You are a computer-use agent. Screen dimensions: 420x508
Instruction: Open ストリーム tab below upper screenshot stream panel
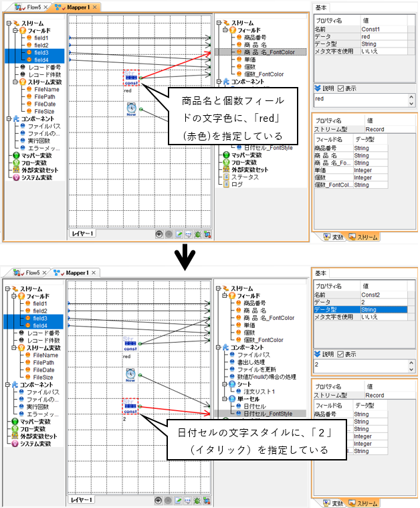(363, 237)
